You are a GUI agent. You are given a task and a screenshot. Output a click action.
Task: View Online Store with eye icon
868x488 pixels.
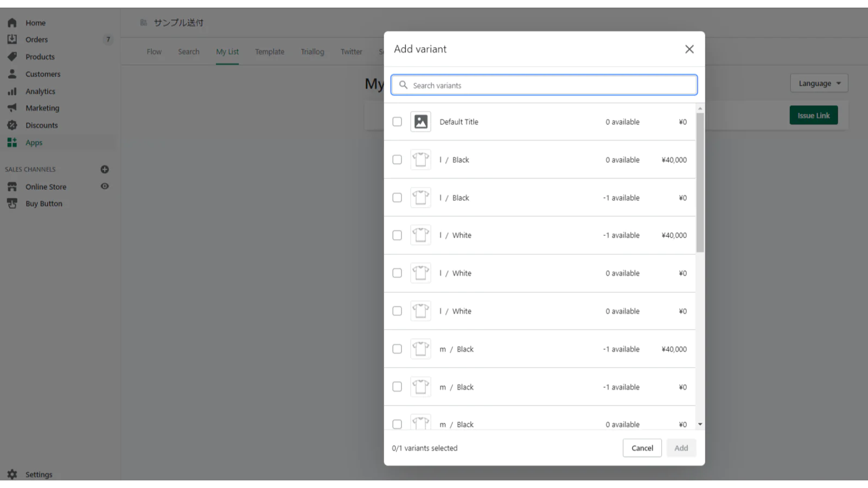(105, 187)
